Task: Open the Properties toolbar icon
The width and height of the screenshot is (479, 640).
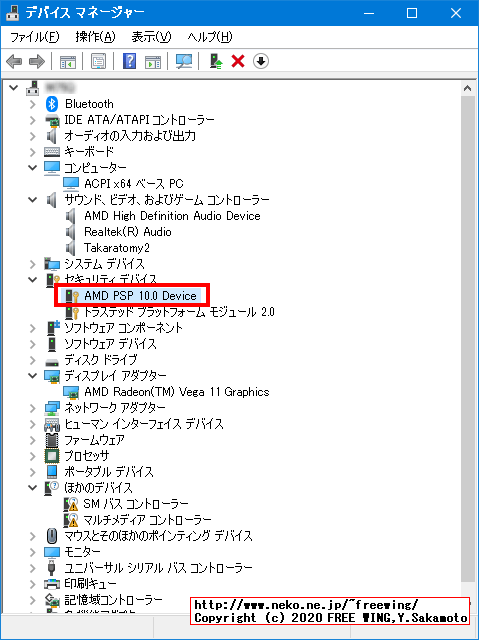Action: (98, 62)
